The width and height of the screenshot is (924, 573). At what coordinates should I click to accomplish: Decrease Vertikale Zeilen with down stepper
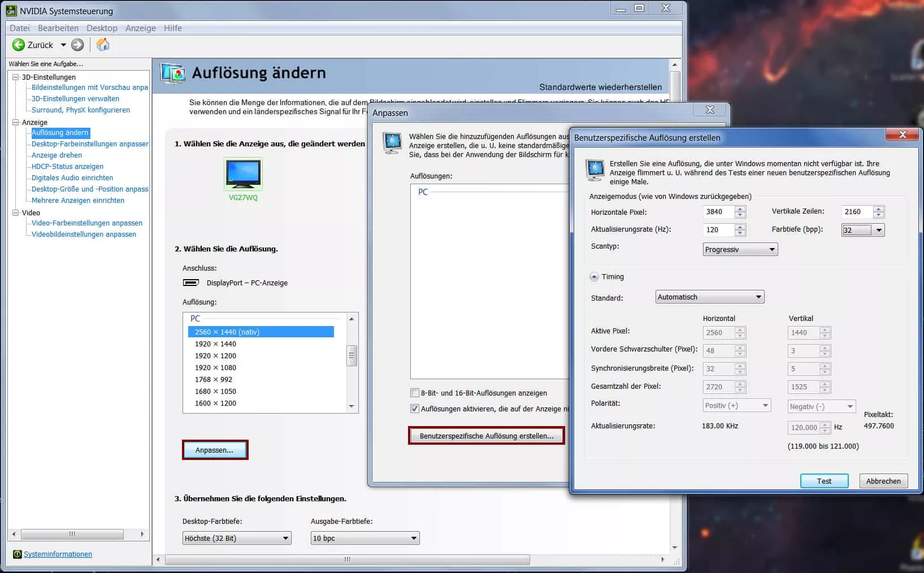click(x=878, y=215)
